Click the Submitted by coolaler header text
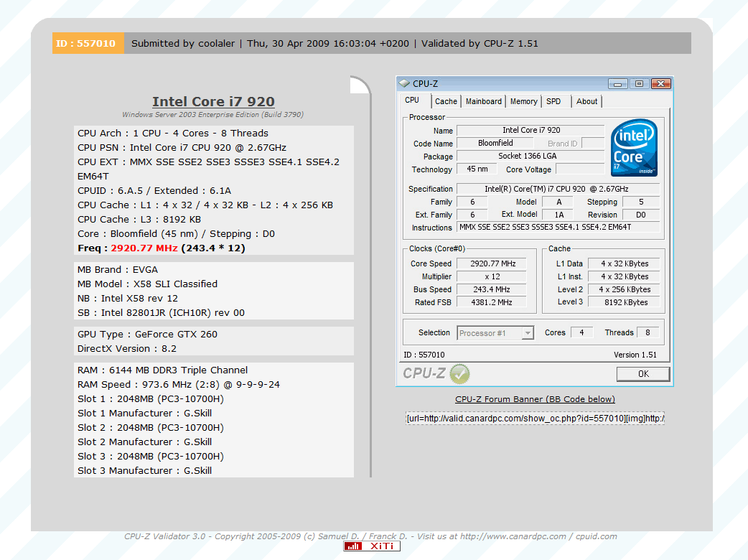Screen dimensions: 748x560 pyautogui.click(x=183, y=43)
